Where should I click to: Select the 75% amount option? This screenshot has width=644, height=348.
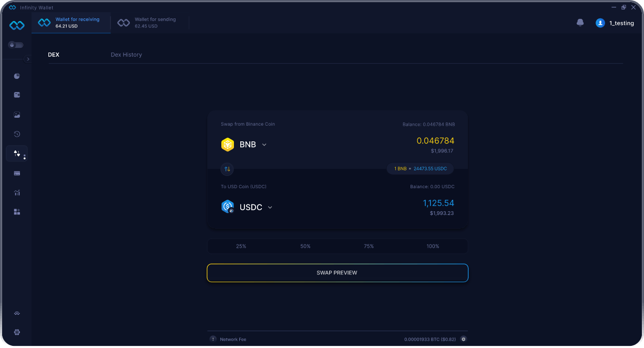[369, 246]
